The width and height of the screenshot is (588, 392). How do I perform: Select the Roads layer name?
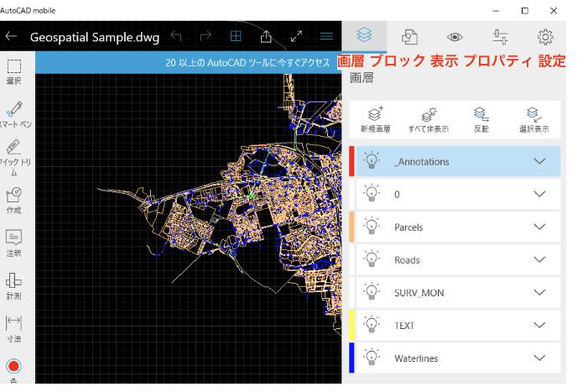coord(407,260)
